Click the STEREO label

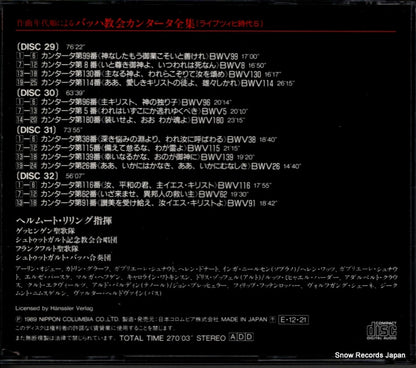[x=211, y=338]
